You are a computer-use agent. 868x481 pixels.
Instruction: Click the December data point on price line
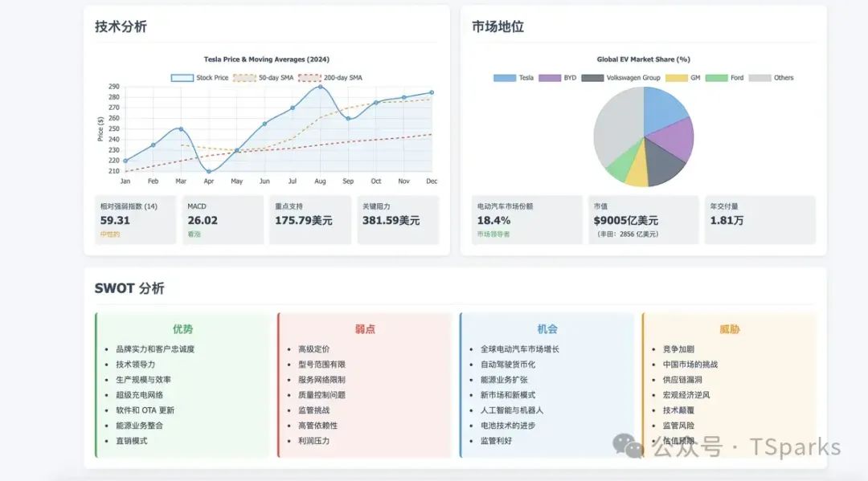[x=432, y=93]
